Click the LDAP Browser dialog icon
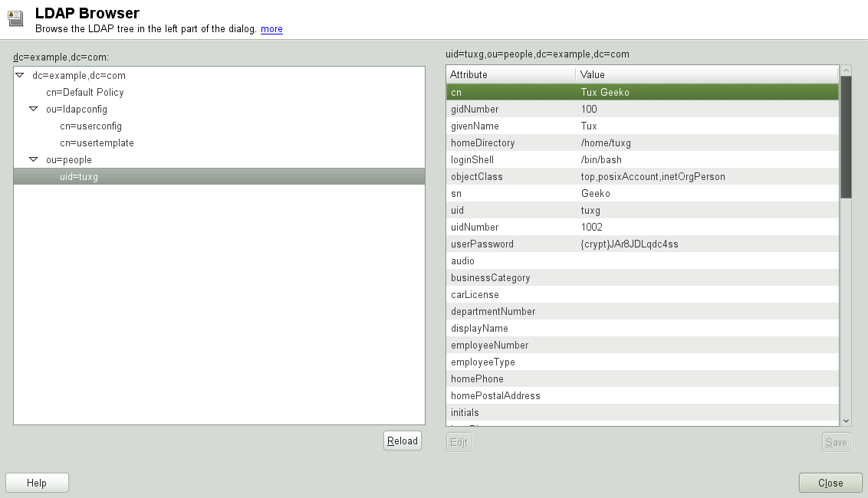 point(15,18)
